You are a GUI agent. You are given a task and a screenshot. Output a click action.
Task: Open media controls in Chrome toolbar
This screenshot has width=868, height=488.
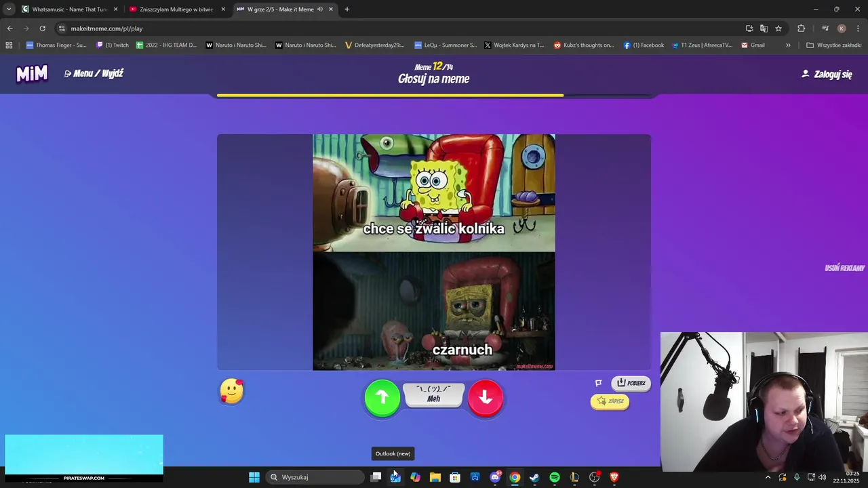point(825,28)
